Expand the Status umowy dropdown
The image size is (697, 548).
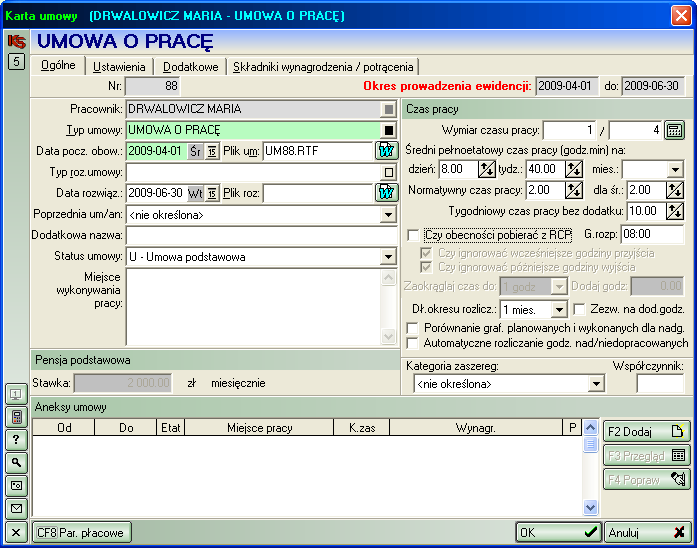pos(388,257)
